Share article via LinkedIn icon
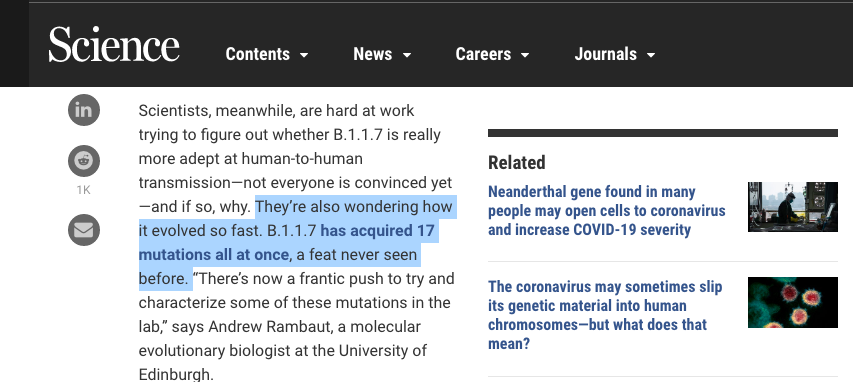 84,110
